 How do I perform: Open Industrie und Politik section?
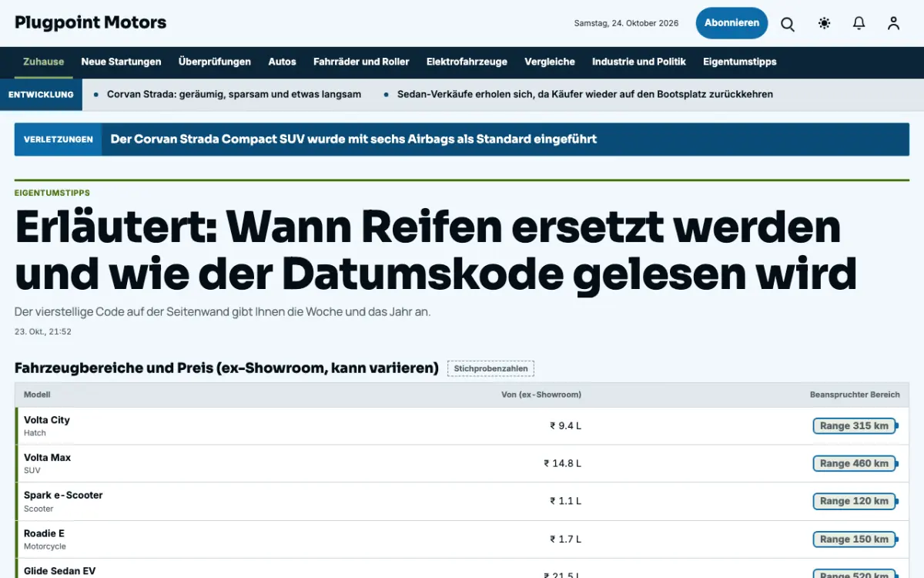(x=639, y=62)
